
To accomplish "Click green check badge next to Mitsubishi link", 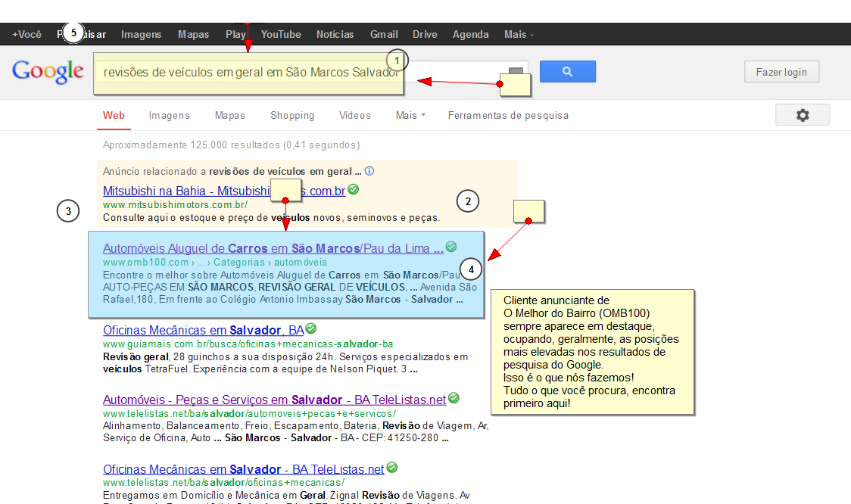I will click(x=354, y=189).
